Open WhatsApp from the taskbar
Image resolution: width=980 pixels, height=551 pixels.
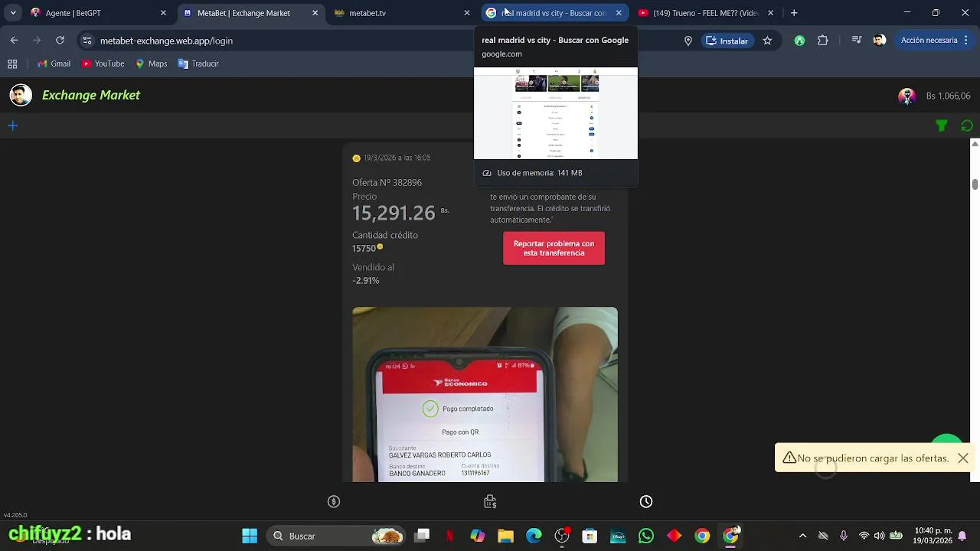(646, 536)
